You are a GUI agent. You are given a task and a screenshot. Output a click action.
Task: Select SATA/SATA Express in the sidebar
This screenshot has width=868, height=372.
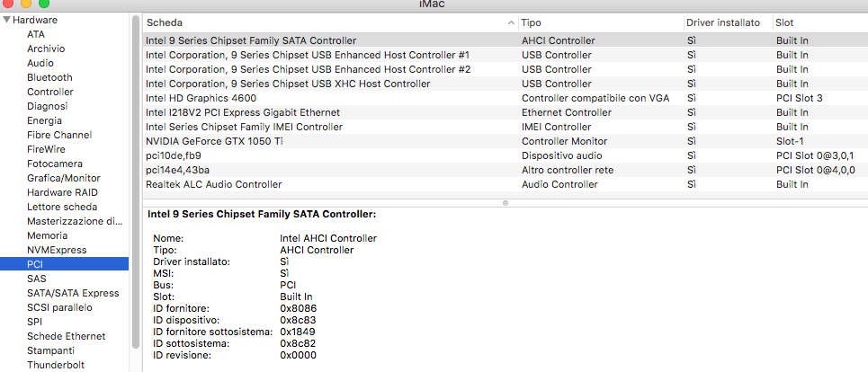[73, 293]
